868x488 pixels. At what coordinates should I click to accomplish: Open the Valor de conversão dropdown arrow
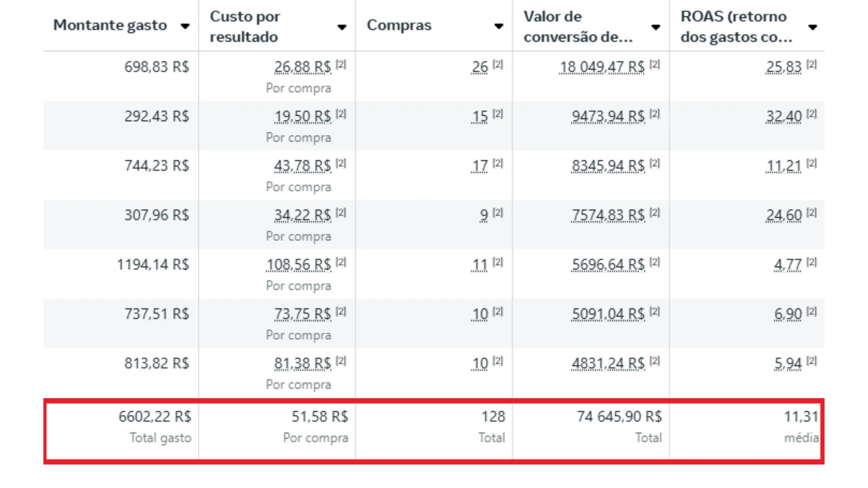click(x=656, y=27)
